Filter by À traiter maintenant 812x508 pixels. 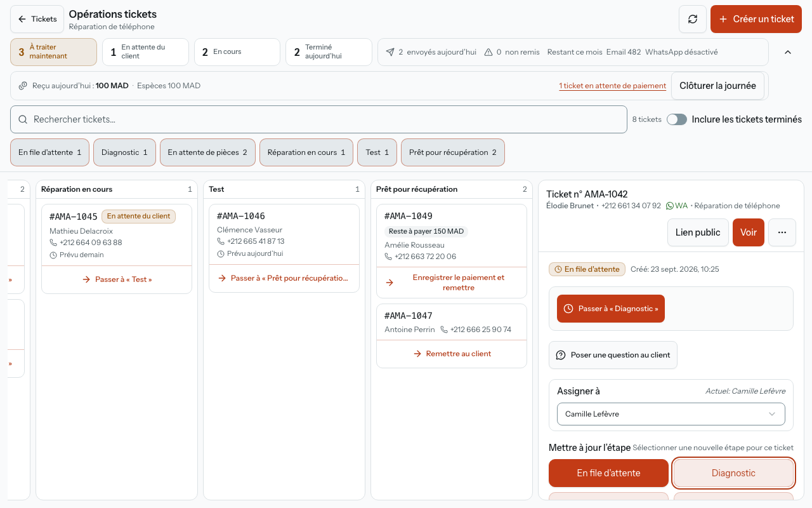[53, 52]
